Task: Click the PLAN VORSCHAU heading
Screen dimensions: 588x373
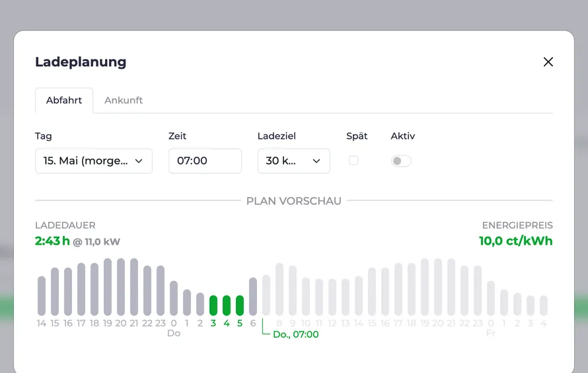Action: click(x=293, y=201)
